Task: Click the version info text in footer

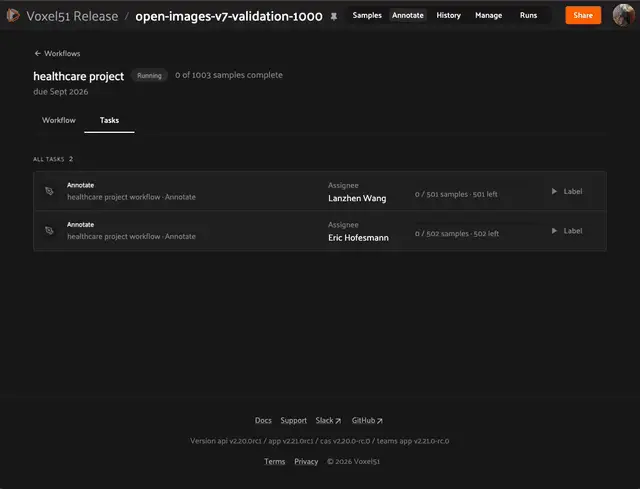Action: (x=320, y=441)
